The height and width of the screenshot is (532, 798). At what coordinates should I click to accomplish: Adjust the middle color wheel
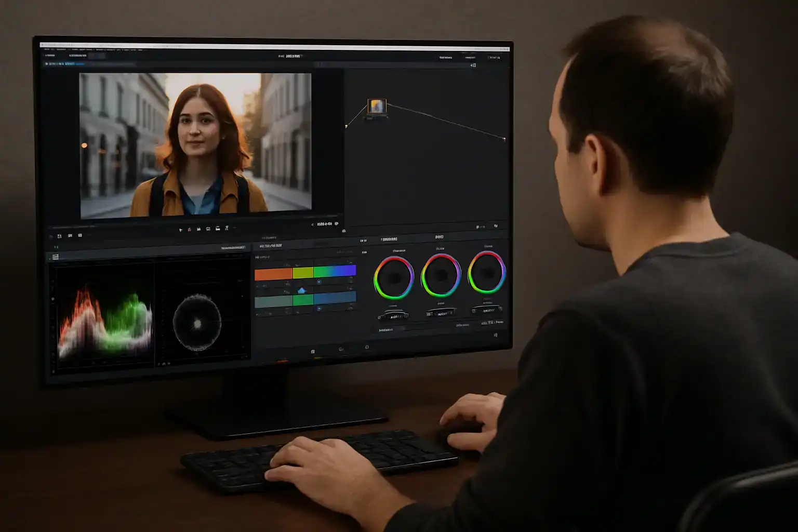tap(441, 275)
